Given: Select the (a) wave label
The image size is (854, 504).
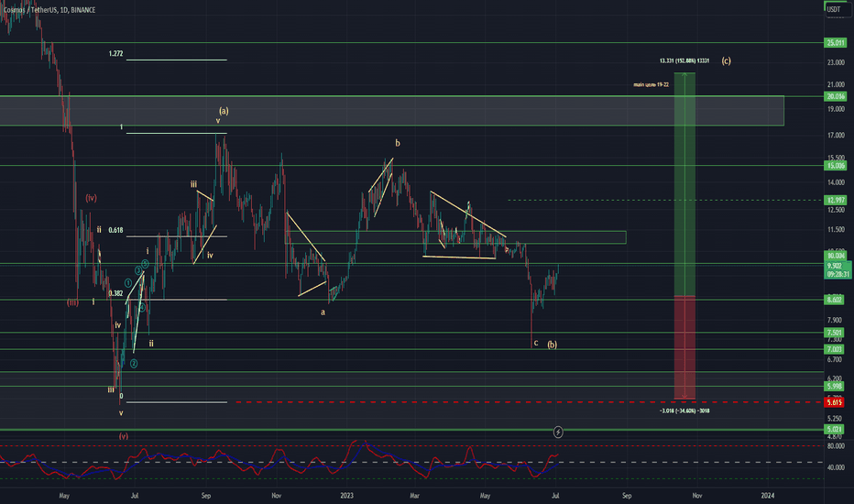Looking at the screenshot, I should point(224,111).
